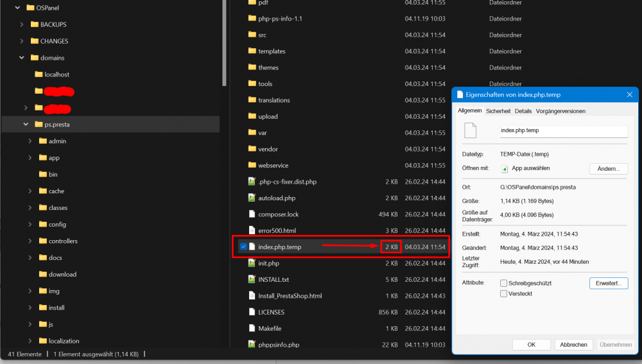Click the Abbrechen button
The height and width of the screenshot is (364, 642).
573,344
